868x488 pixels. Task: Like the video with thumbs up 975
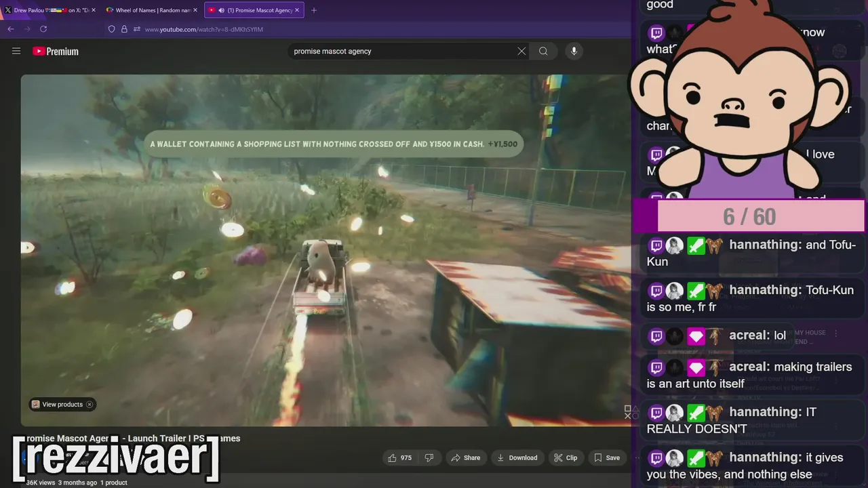tap(399, 458)
